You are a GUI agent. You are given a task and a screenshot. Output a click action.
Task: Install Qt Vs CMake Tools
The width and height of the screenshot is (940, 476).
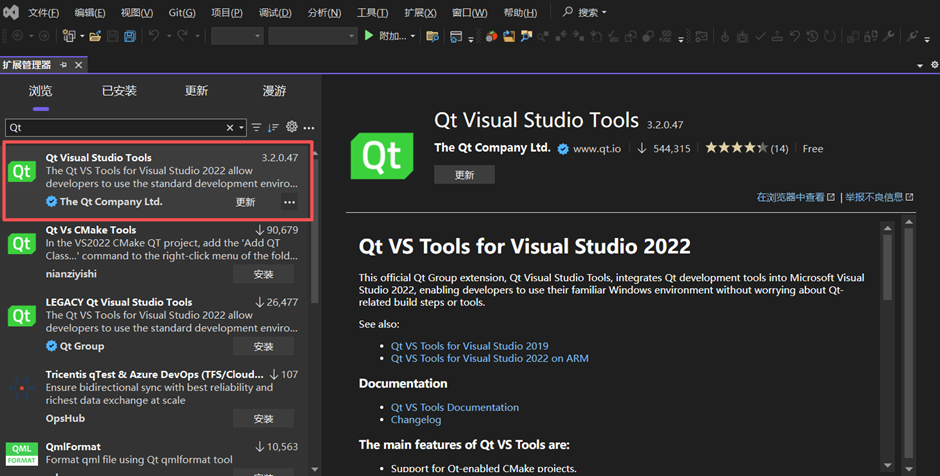pyautogui.click(x=263, y=274)
